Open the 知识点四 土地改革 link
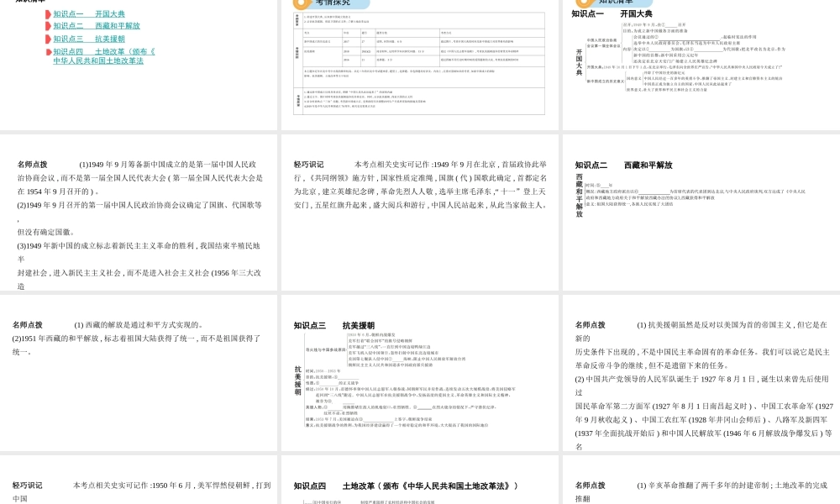This screenshot has width=840, height=504. (x=104, y=55)
